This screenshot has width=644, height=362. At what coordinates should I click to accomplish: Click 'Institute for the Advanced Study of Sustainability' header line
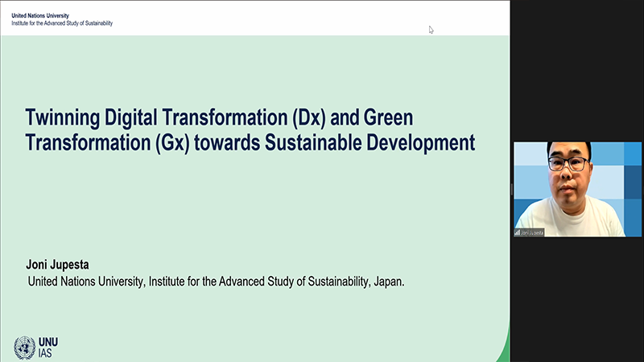(x=62, y=23)
